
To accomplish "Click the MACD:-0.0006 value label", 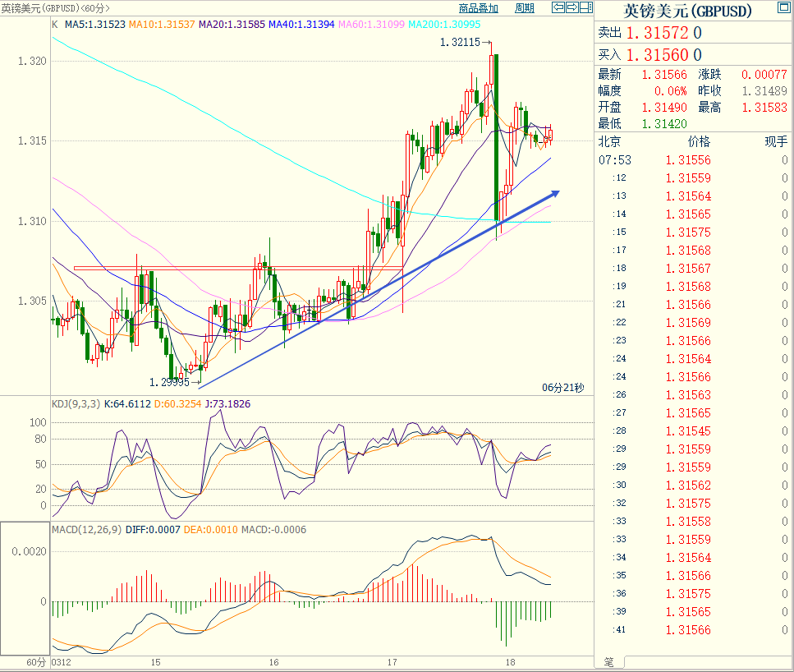I will (274, 530).
